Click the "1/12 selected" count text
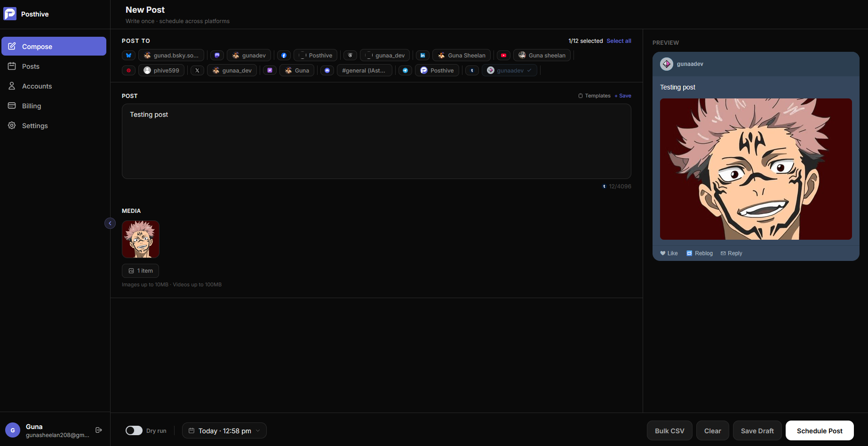This screenshot has width=868, height=446. [586, 41]
